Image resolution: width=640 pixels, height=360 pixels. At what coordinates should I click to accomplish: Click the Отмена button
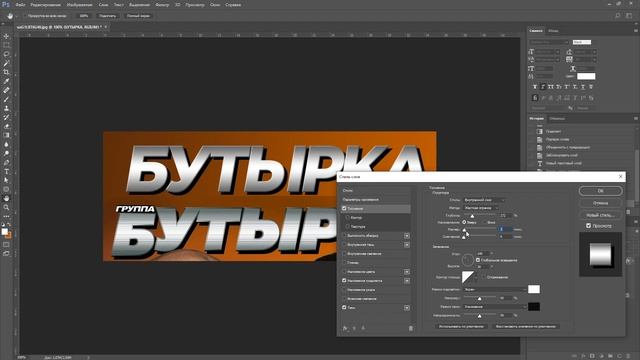(x=600, y=203)
